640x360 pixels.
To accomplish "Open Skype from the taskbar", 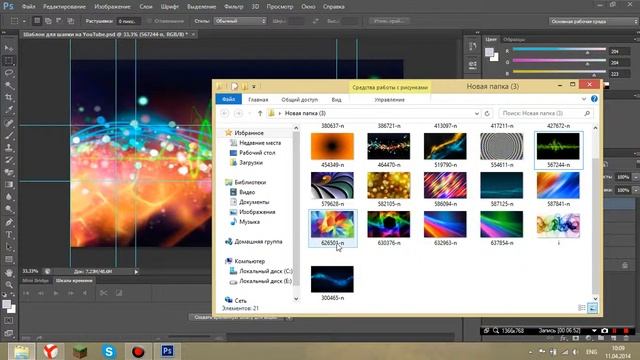I will (x=109, y=351).
